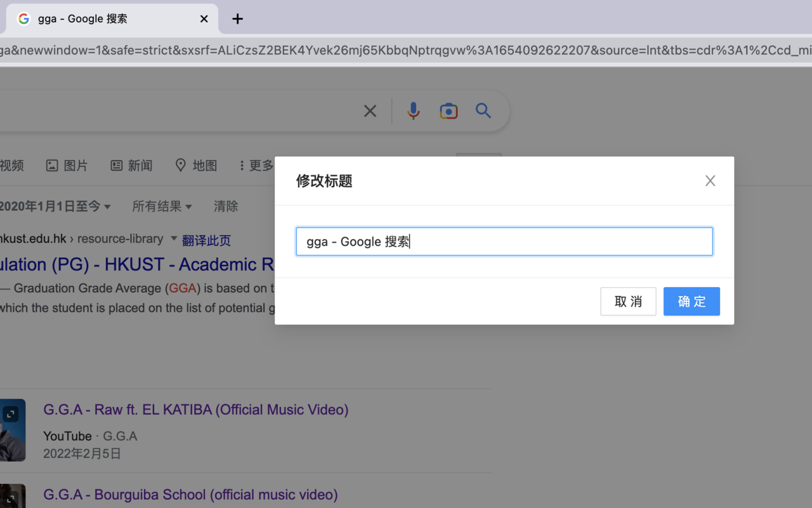Image resolution: width=812 pixels, height=508 pixels.
Task: Click the blue magnifier search button
Action: pyautogui.click(x=483, y=111)
